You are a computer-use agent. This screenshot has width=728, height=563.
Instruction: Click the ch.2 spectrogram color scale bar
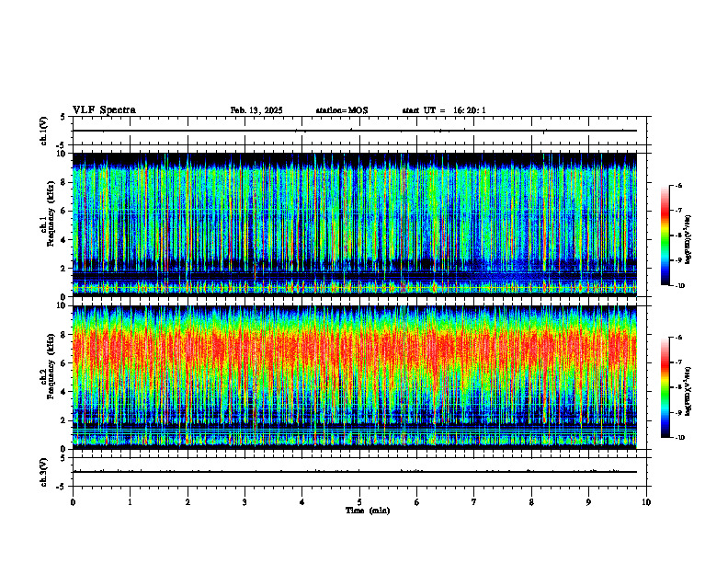(665, 387)
